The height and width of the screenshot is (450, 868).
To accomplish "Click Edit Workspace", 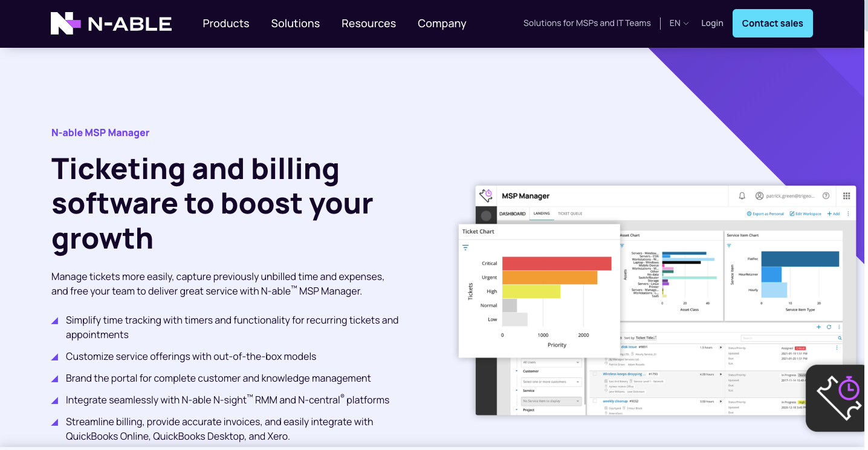I will (805, 214).
